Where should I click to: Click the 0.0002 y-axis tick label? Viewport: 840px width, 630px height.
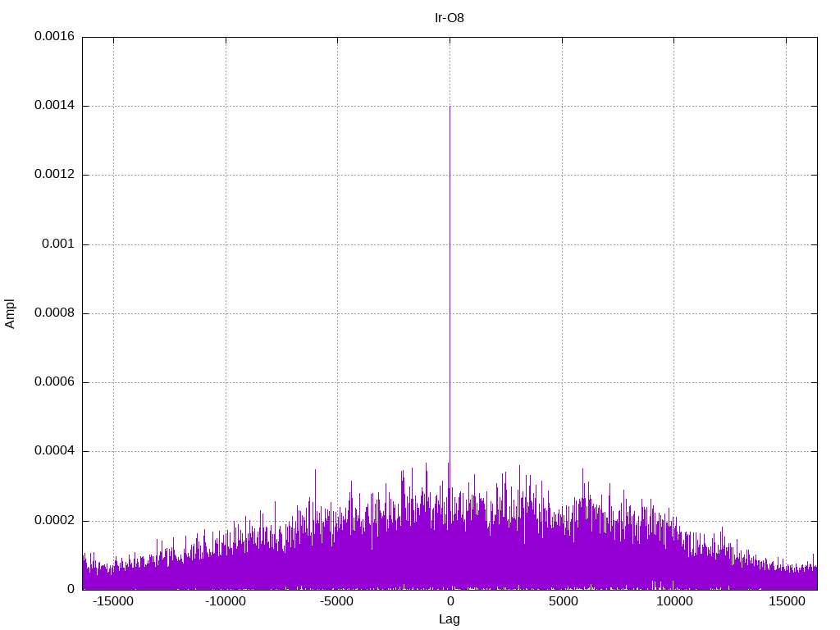55,521
